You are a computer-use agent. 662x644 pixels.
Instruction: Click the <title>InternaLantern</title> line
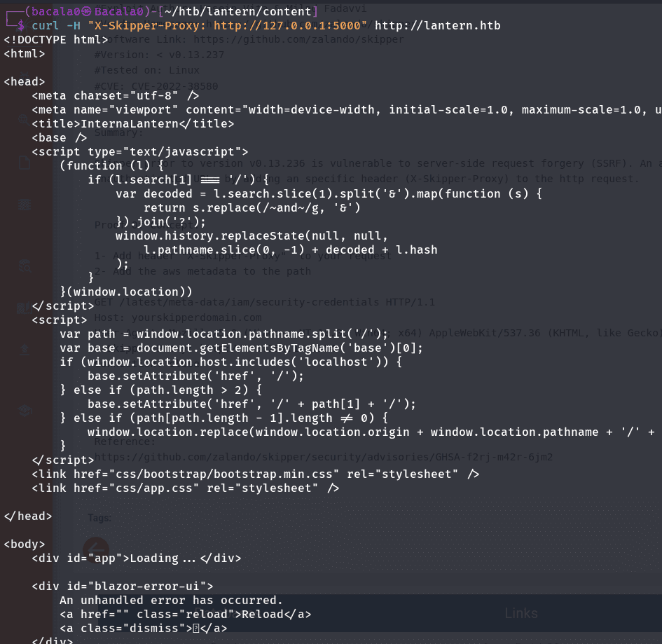click(x=132, y=124)
